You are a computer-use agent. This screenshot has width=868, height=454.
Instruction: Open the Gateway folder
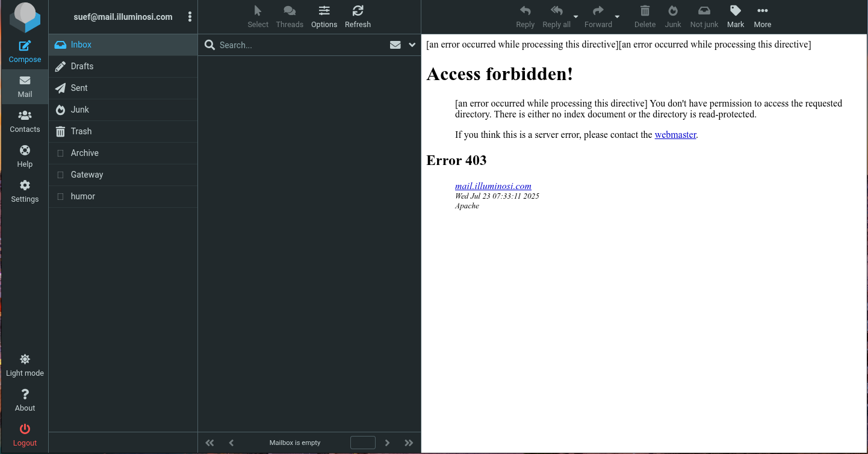123,175
